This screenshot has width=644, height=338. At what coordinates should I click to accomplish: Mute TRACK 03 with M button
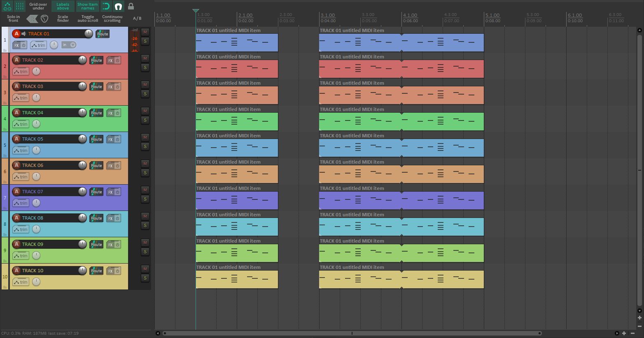(x=145, y=85)
